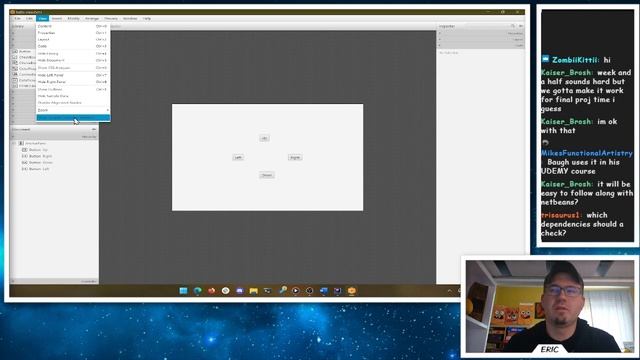Open the Help menu
Image resolution: width=640 pixels, height=360 pixels.
coord(147,18)
